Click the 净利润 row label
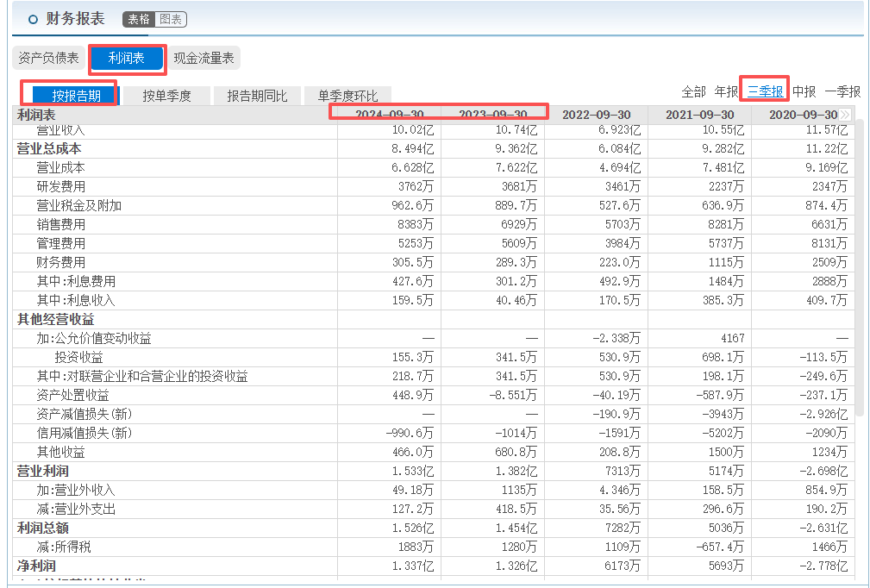Image resolution: width=870 pixels, height=588 pixels. coord(36,566)
